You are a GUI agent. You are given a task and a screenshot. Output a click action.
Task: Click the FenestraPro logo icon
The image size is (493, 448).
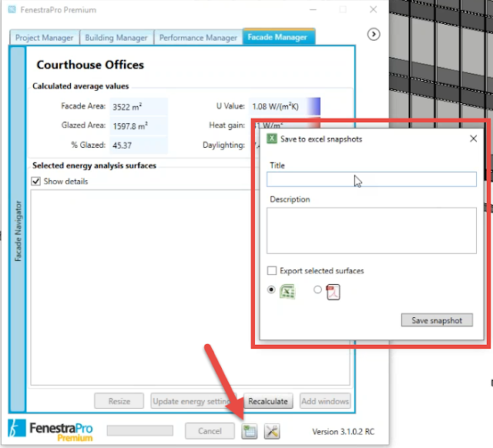[x=17, y=428]
